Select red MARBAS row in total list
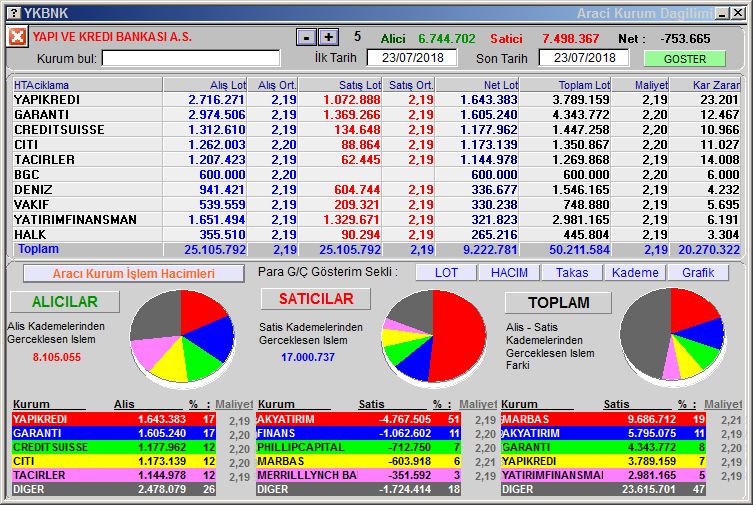The width and height of the screenshot is (753, 505). click(x=603, y=419)
